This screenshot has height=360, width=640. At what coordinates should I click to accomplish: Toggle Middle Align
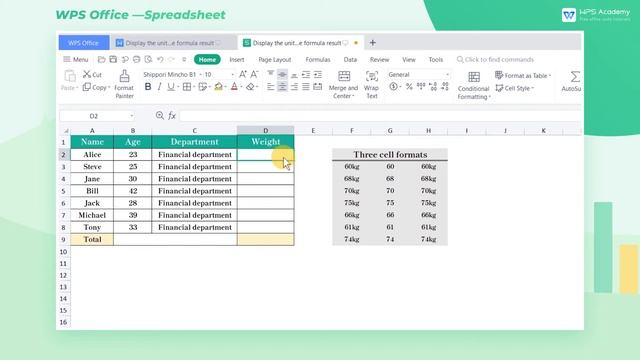tap(282, 74)
